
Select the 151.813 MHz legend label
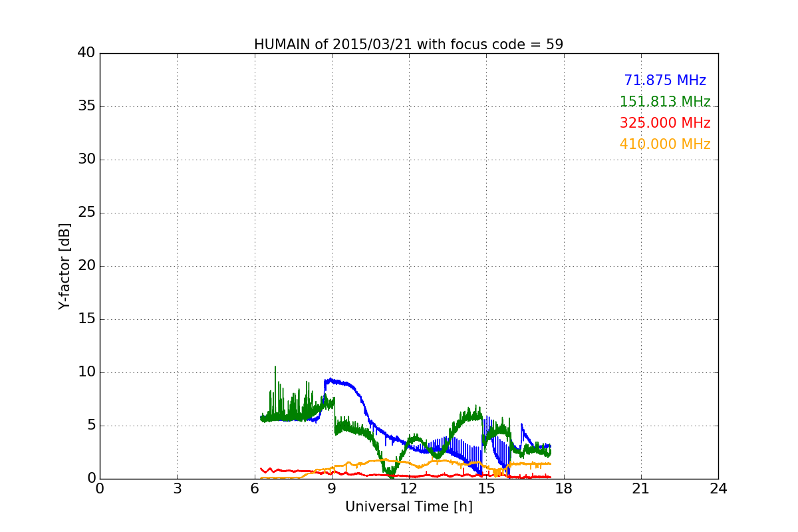pos(665,102)
